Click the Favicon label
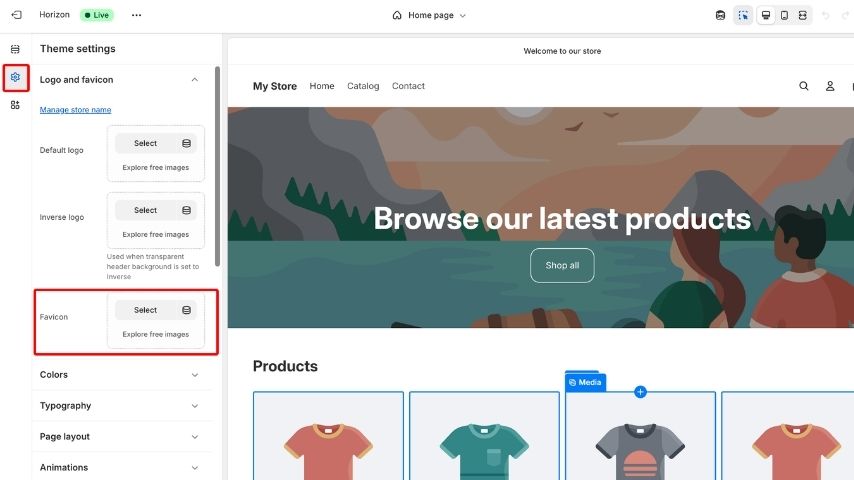Image resolution: width=854 pixels, height=480 pixels. 54,317
